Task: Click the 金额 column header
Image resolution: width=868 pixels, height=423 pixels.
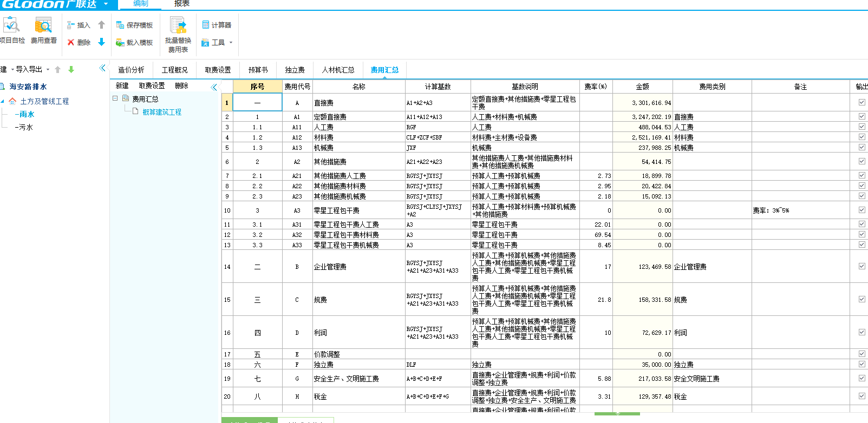Action: click(x=643, y=87)
